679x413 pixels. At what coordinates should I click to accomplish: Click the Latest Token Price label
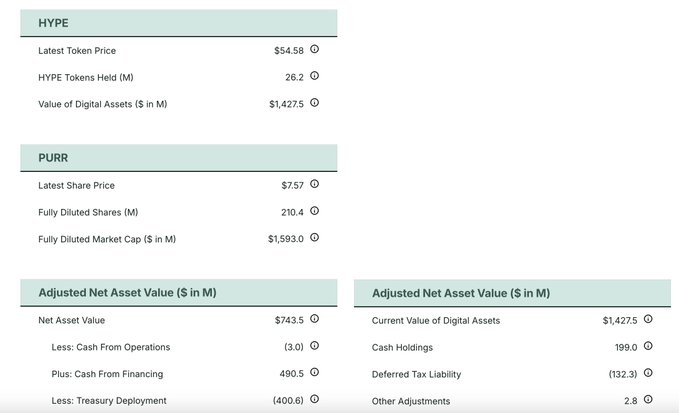pyautogui.click(x=77, y=51)
